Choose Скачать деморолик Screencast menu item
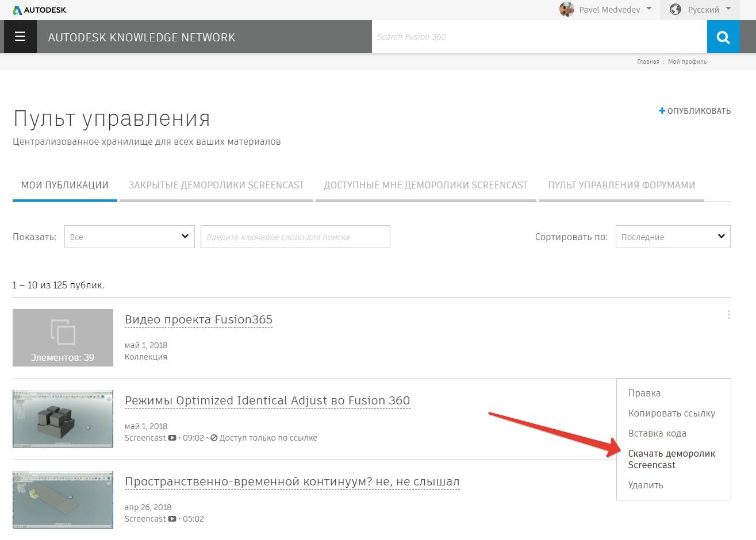 pyautogui.click(x=671, y=459)
